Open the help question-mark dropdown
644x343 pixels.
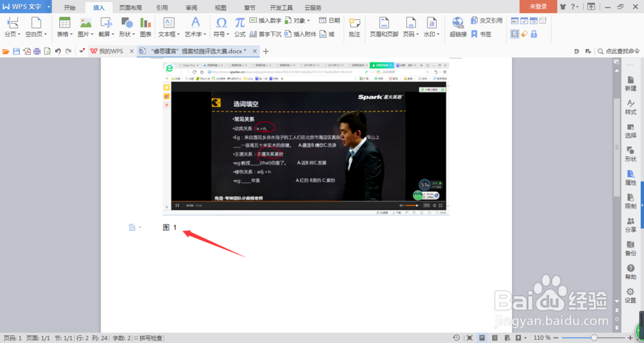[x=578, y=6]
